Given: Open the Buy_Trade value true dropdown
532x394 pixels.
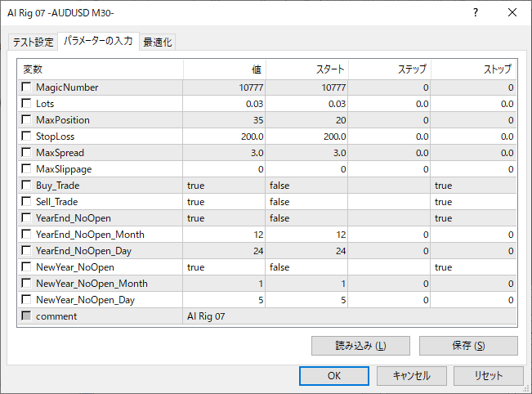Looking at the screenshot, I should coord(224,186).
